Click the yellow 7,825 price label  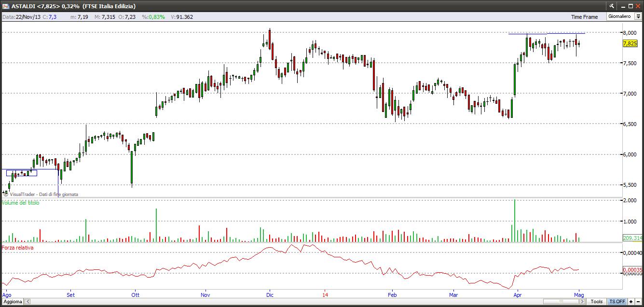click(x=630, y=43)
